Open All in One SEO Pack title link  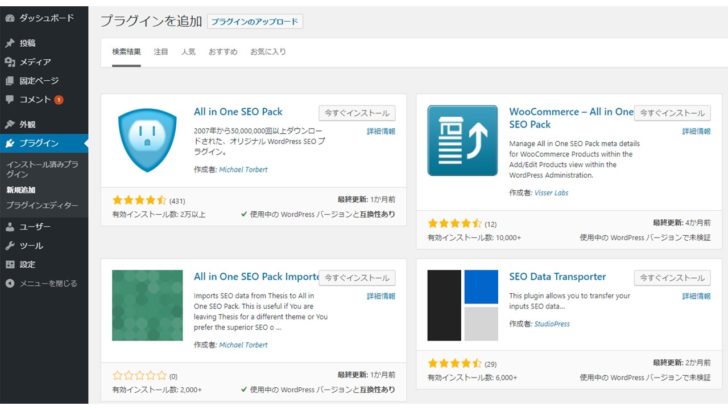pos(238,112)
